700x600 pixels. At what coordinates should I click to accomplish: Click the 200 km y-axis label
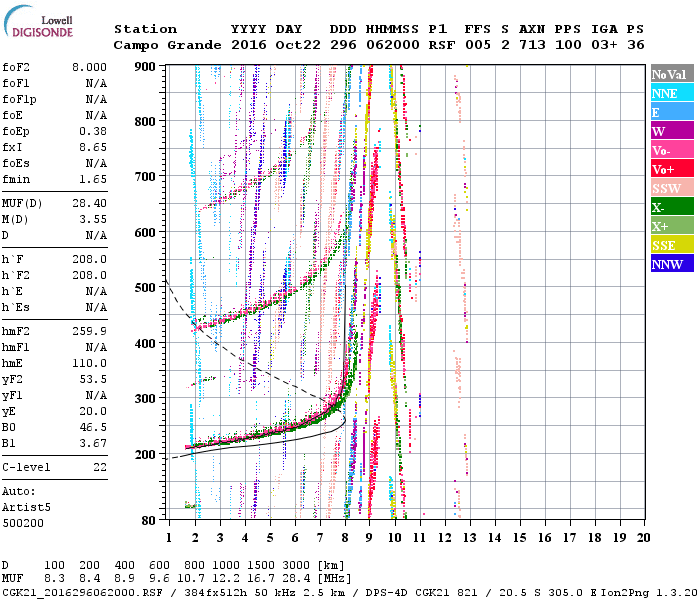click(145, 454)
